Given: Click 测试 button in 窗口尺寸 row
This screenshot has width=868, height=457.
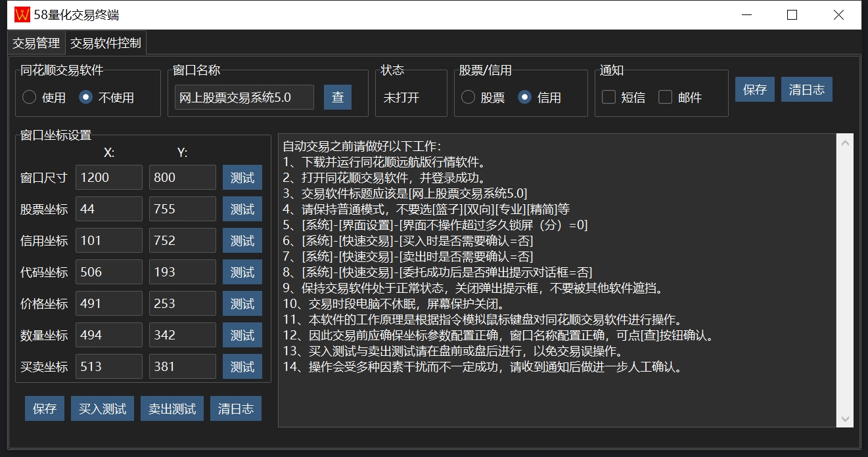Looking at the screenshot, I should (242, 177).
